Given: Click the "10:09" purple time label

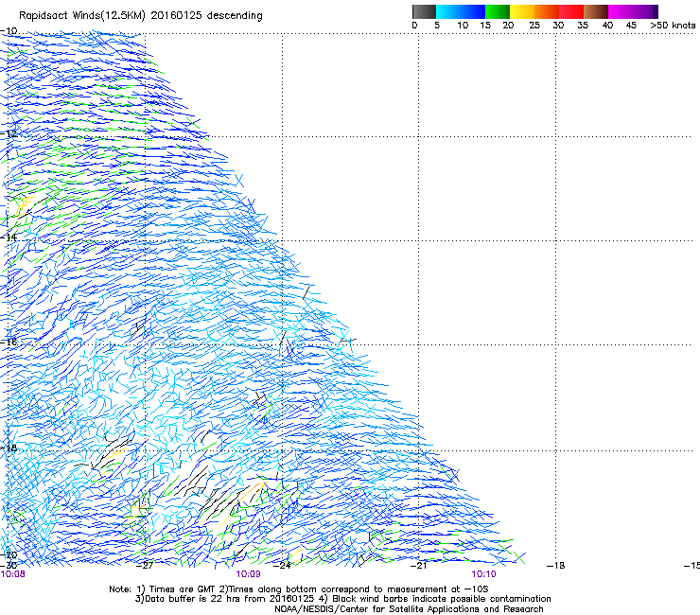Looking at the screenshot, I should 248,574.
